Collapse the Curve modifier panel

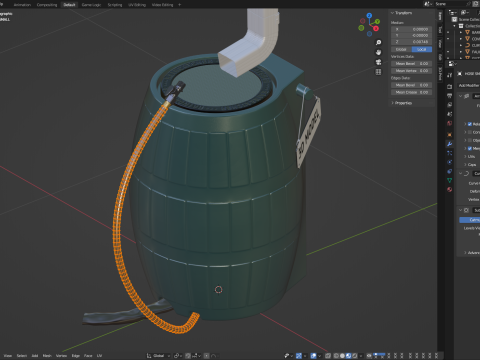[461, 173]
